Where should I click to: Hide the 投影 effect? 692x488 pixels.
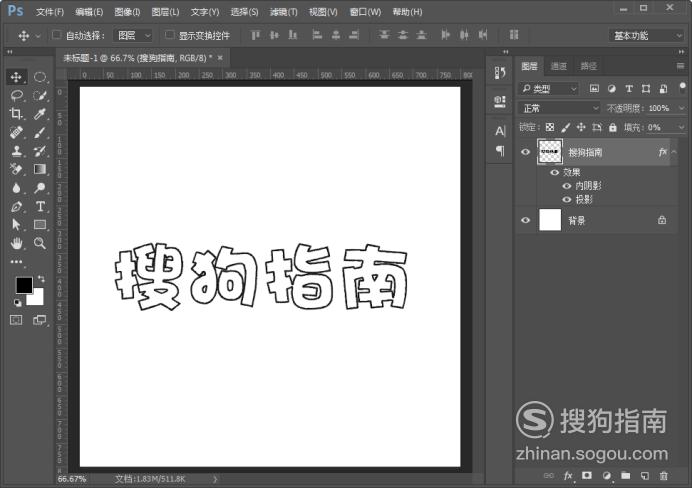tap(567, 199)
